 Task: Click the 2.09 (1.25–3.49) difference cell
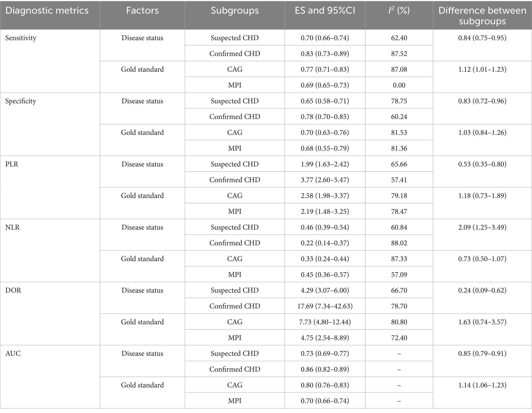tap(482, 227)
